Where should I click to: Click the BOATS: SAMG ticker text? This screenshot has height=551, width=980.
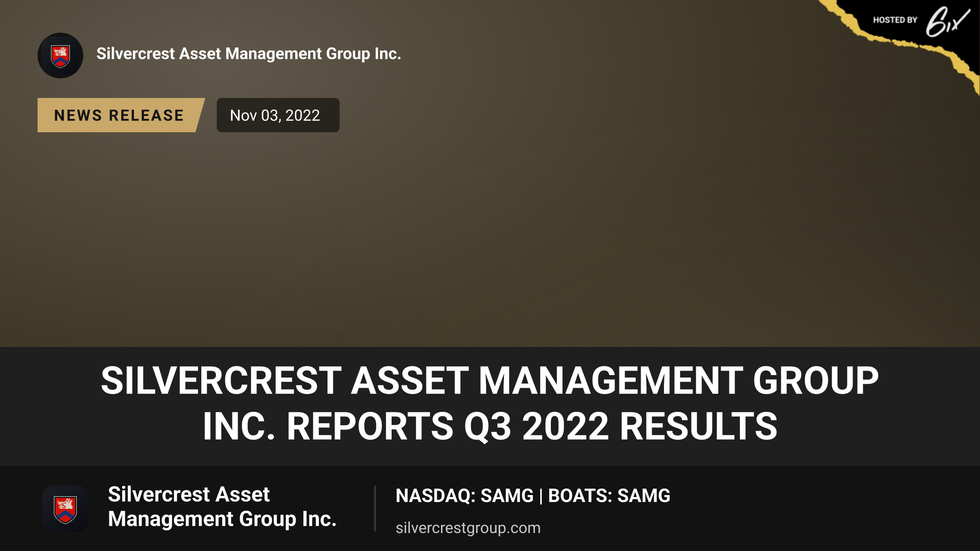pos(609,495)
